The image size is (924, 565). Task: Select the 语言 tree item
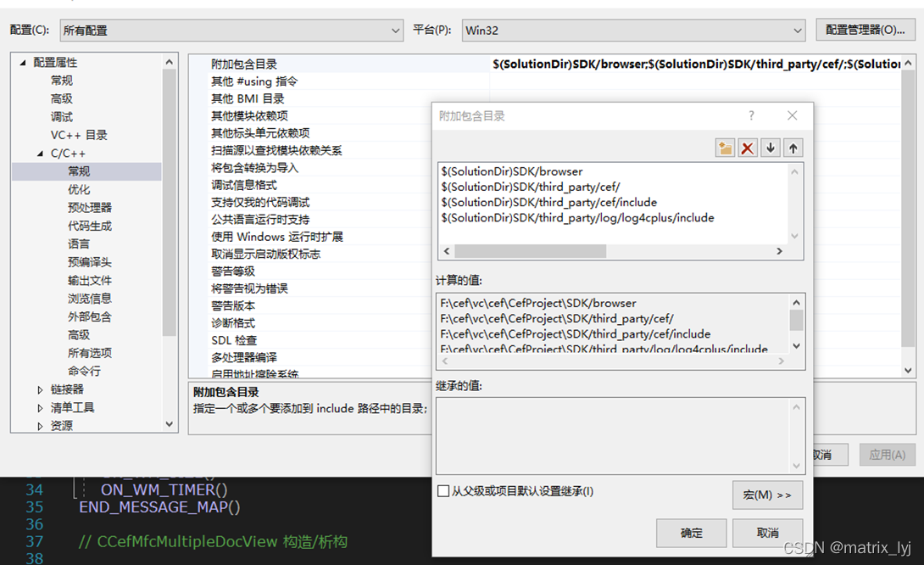(x=79, y=244)
